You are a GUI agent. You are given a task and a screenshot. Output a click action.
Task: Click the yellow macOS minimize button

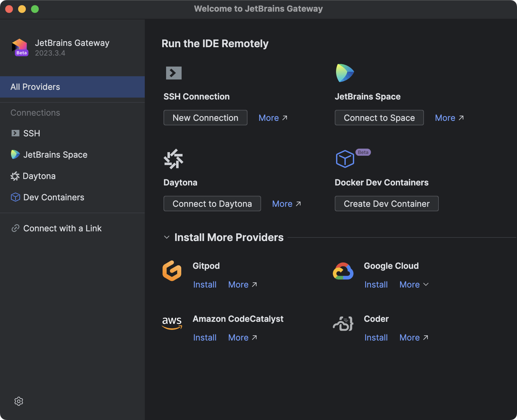click(22, 9)
